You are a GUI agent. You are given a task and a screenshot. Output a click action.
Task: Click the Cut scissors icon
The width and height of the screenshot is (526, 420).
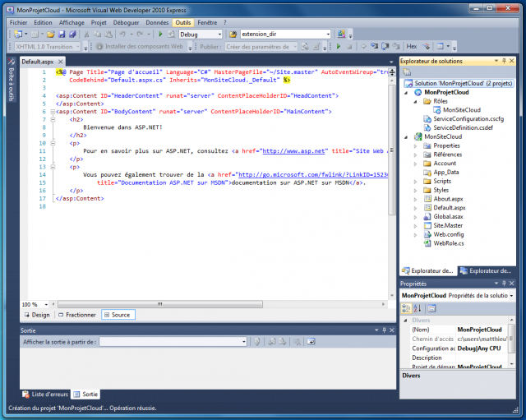86,35
